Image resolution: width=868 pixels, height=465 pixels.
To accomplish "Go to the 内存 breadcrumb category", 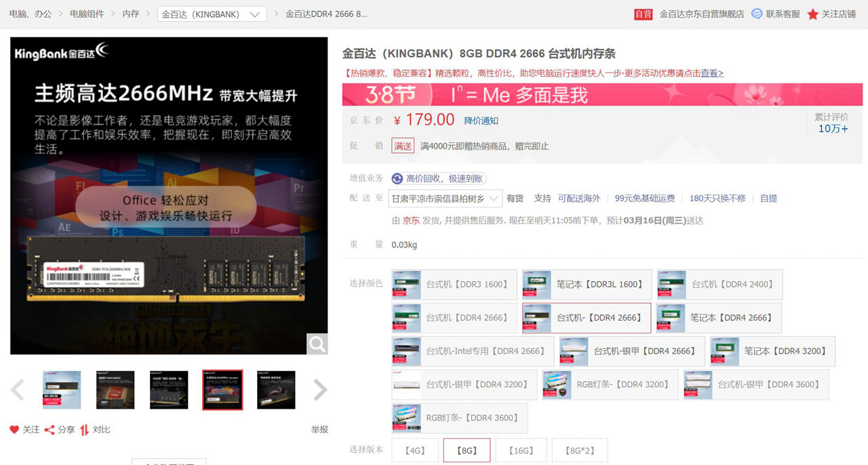I will (132, 14).
